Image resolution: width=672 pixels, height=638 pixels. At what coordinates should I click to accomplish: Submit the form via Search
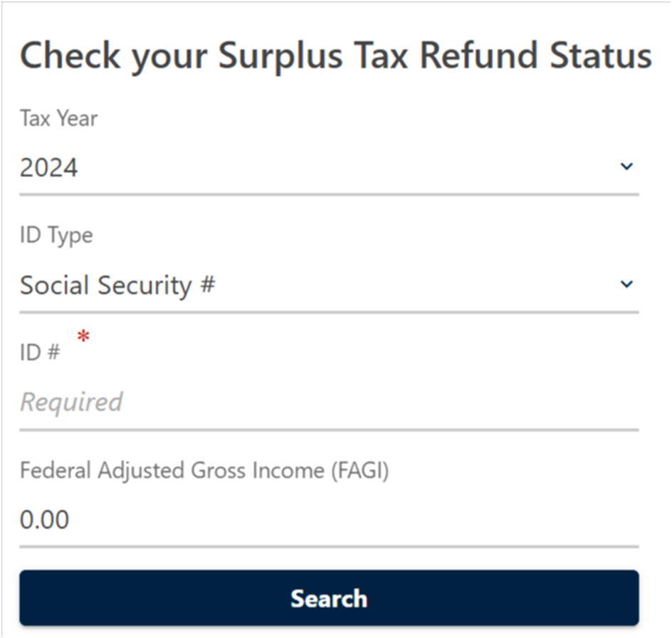pyautogui.click(x=329, y=598)
